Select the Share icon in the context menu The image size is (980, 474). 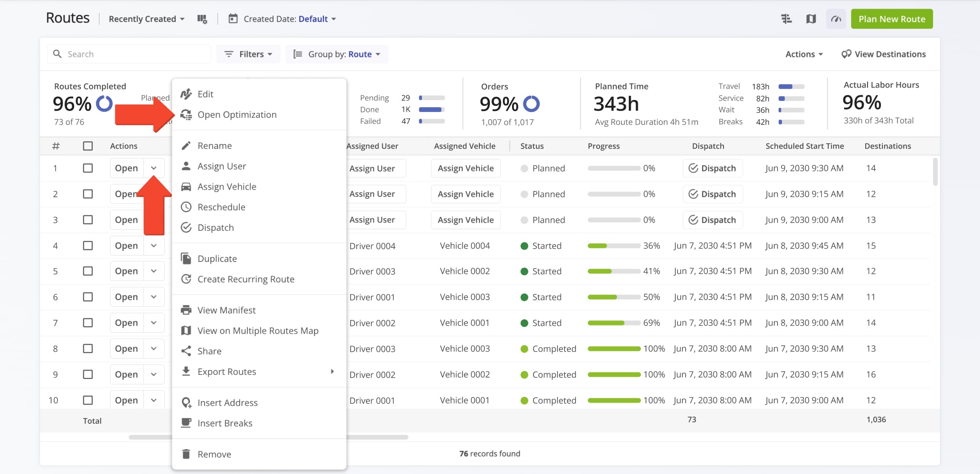point(186,350)
